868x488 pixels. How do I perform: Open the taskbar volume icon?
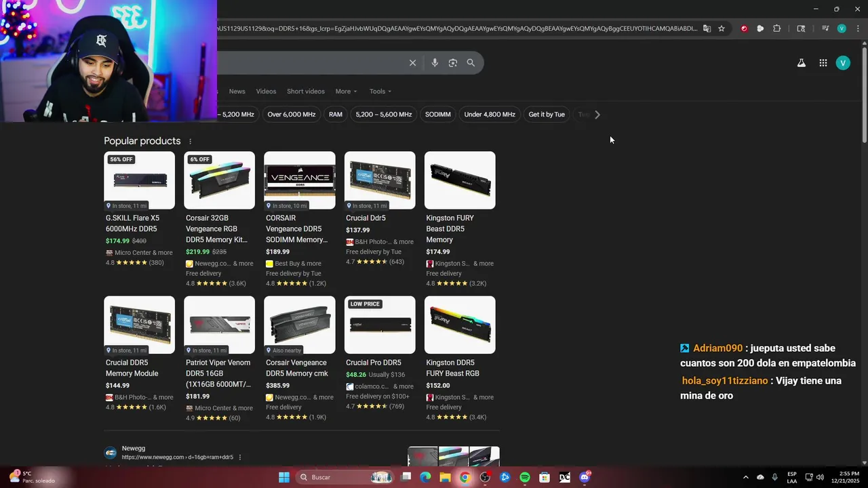click(820, 477)
